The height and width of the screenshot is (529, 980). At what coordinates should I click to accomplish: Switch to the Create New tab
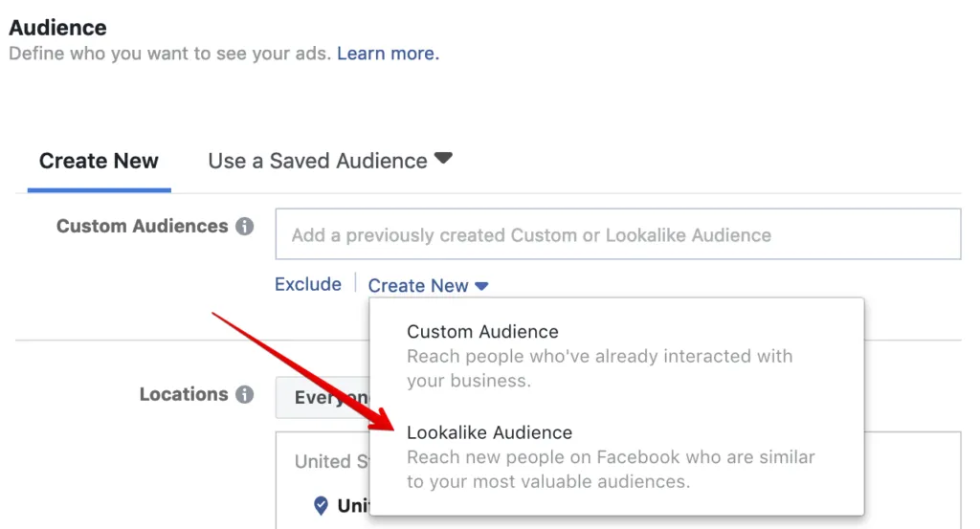99,161
